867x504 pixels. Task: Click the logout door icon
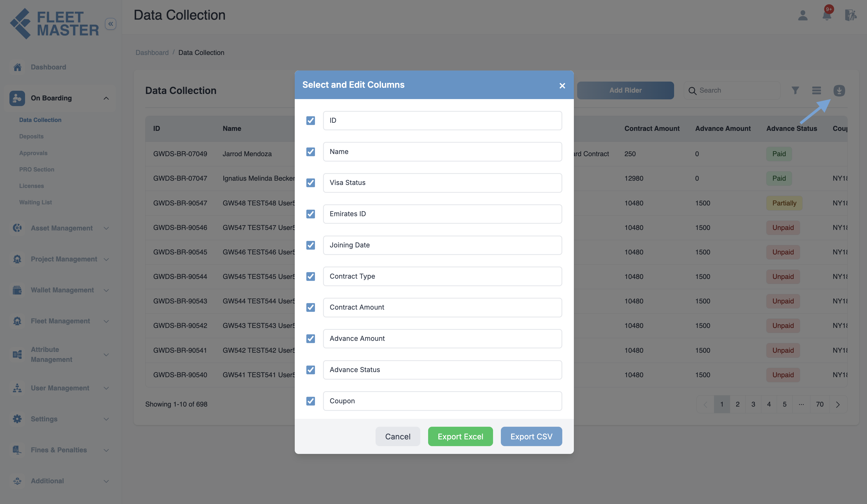pos(851,15)
